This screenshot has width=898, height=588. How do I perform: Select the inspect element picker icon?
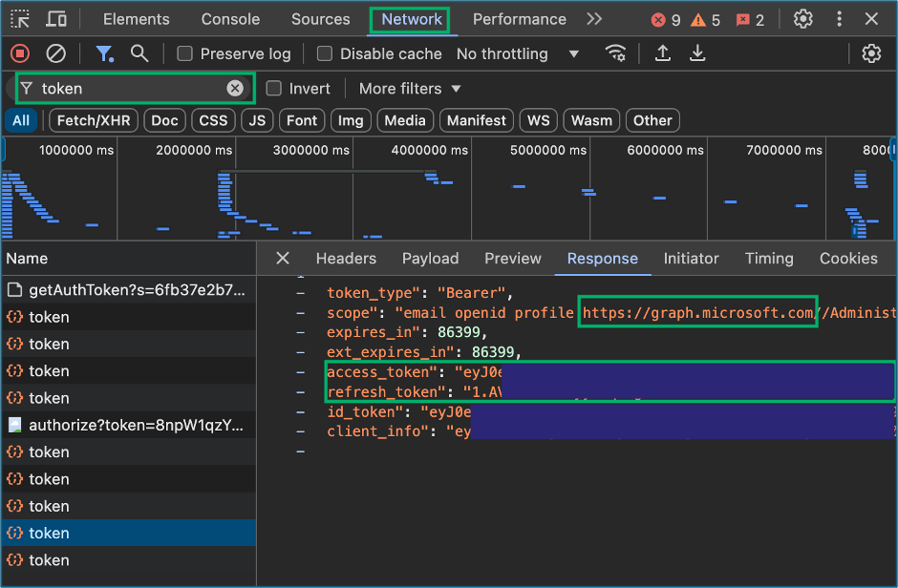pos(21,19)
